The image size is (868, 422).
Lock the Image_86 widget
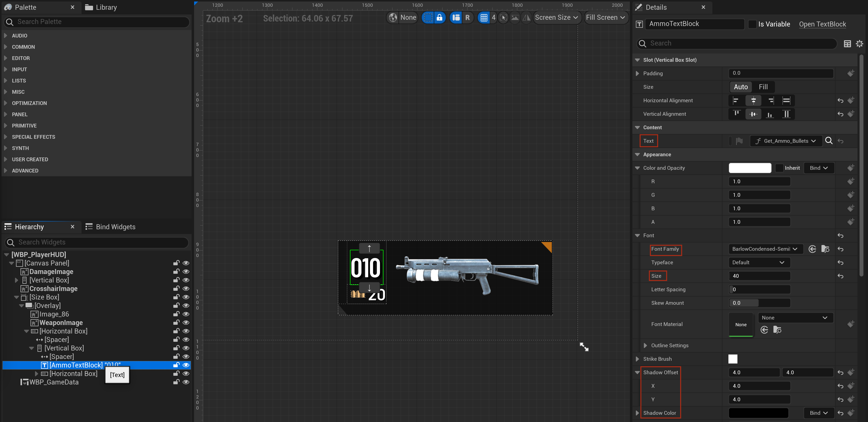[176, 314]
